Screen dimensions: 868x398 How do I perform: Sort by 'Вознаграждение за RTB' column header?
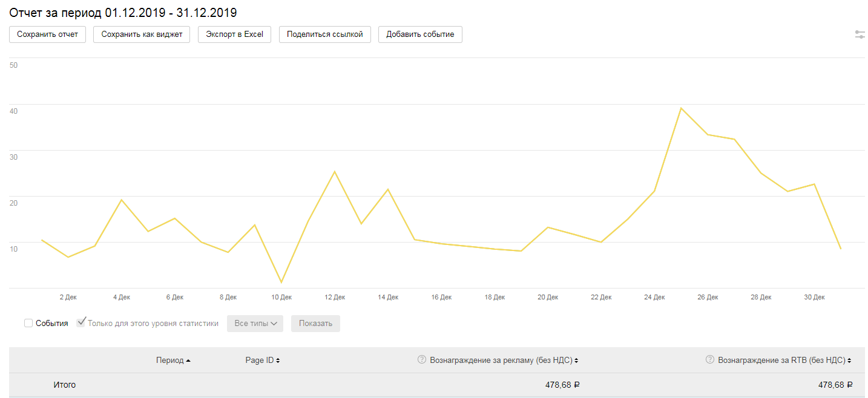click(x=784, y=360)
